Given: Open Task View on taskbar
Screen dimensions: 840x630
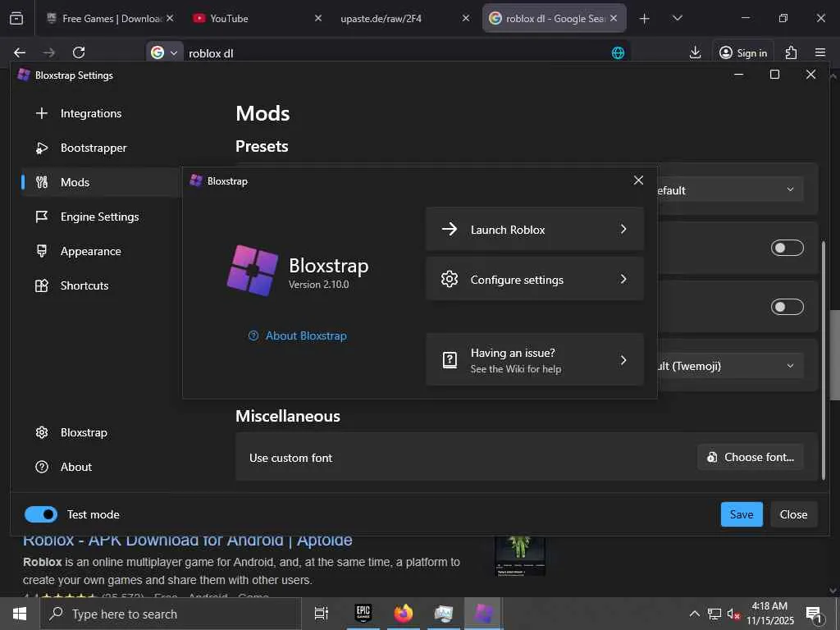Looking at the screenshot, I should click(322, 614).
